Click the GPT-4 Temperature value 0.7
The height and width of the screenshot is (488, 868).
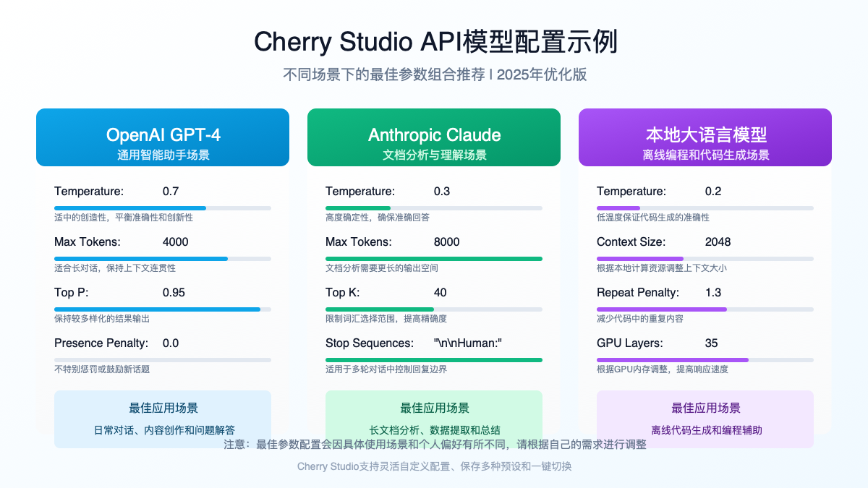171,192
